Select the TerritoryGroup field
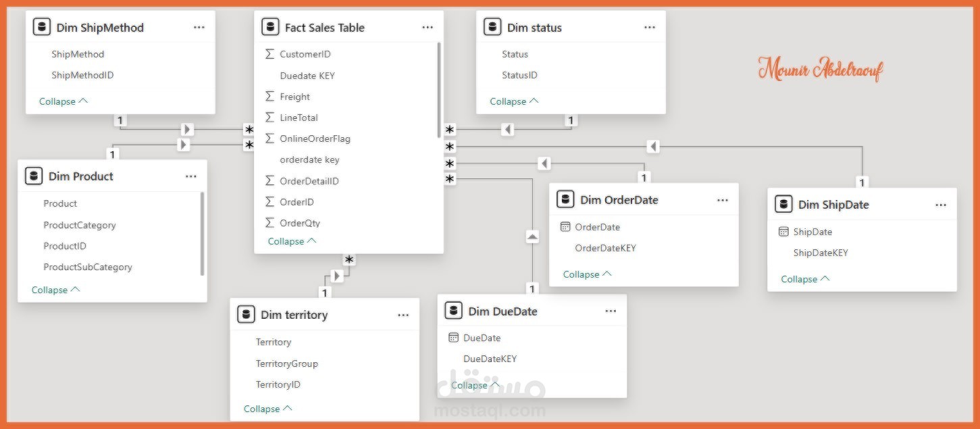Image resolution: width=980 pixels, height=429 pixels. pos(286,363)
